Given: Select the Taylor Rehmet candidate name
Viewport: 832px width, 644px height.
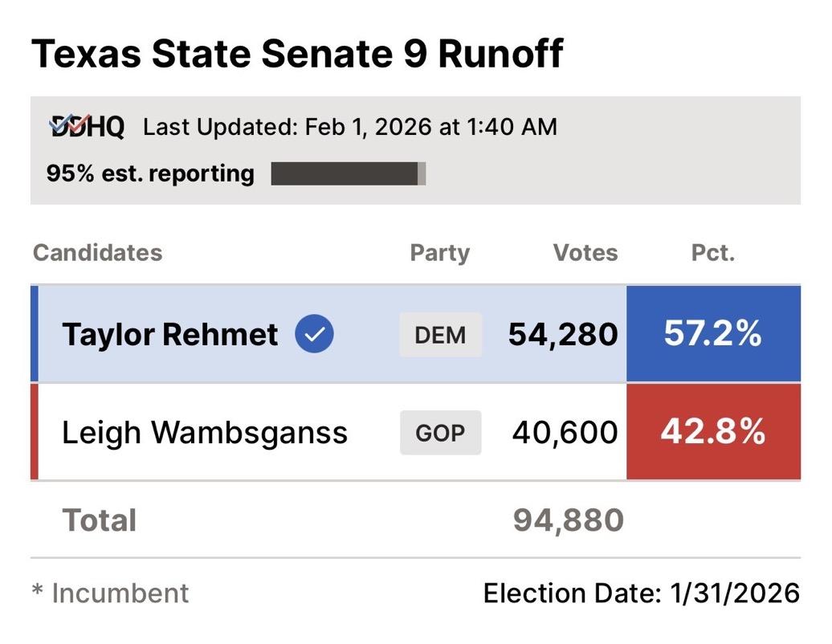Looking at the screenshot, I should tap(170, 334).
